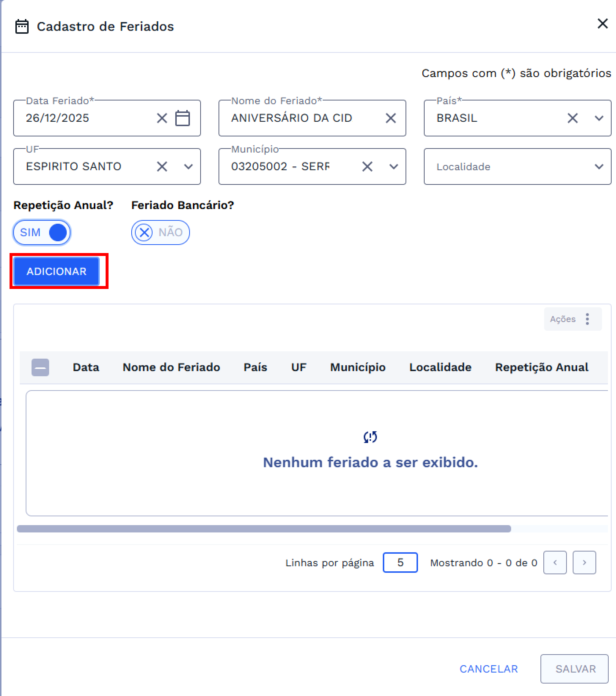The image size is (616, 696).
Task: Expand the País dropdown list
Action: pos(599,118)
